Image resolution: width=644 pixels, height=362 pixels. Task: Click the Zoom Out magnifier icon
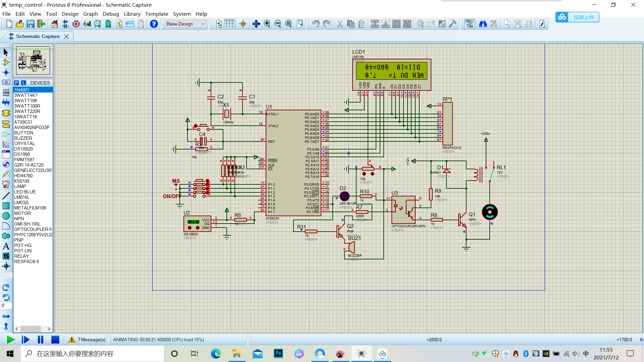(278, 24)
